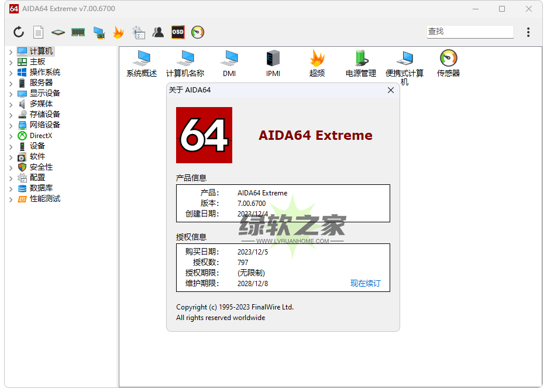Select DirectX in the sidebar tree
Screen dimensions: 547x392
click(x=40, y=135)
